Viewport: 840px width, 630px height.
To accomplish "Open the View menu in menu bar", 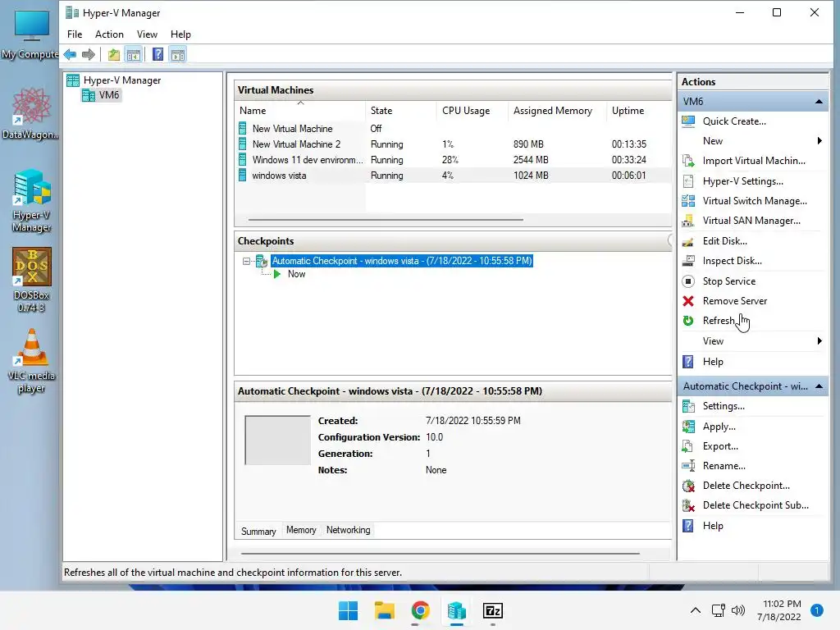I will [x=147, y=34].
